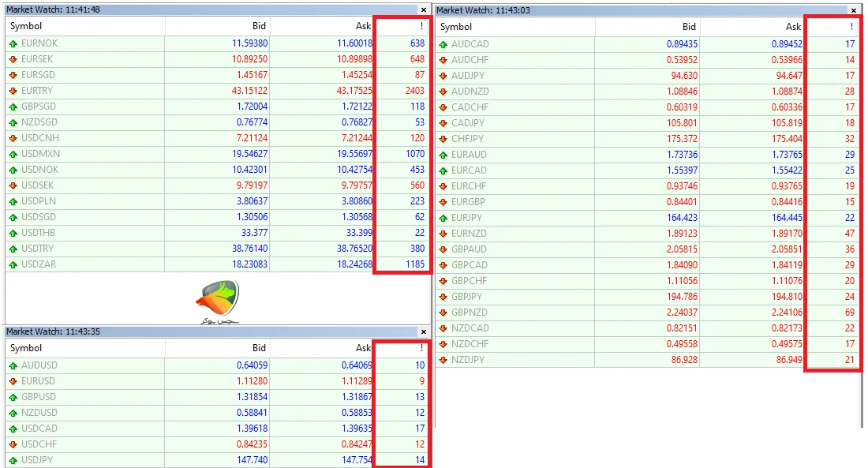Sort by Bid column header in right panel
Screen dimensions: 868x468
pos(647,27)
